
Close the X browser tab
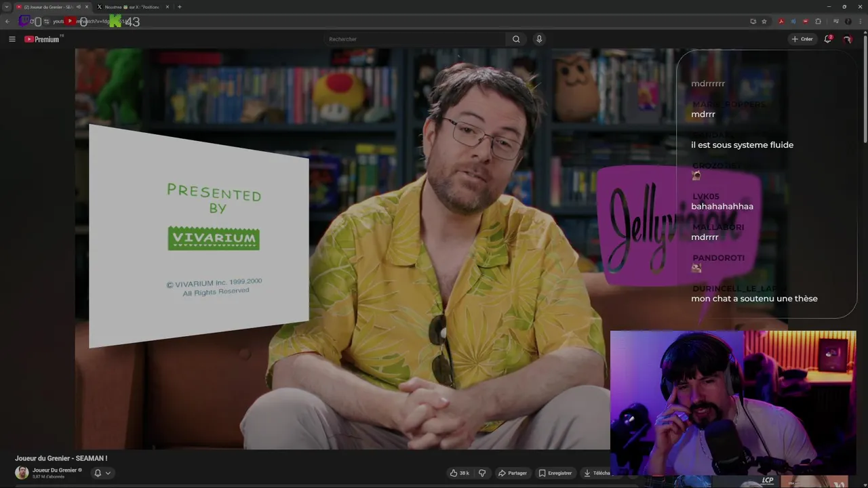click(x=167, y=7)
